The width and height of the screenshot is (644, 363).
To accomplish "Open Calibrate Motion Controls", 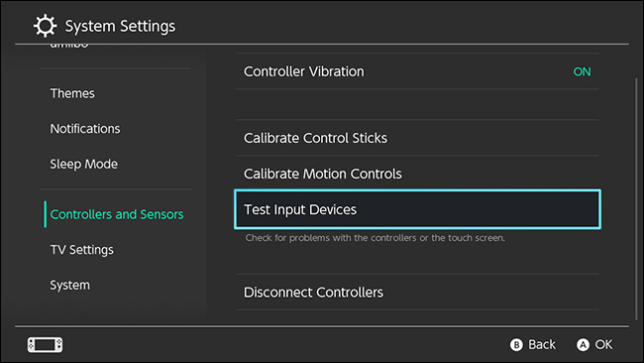I will 417,174.
